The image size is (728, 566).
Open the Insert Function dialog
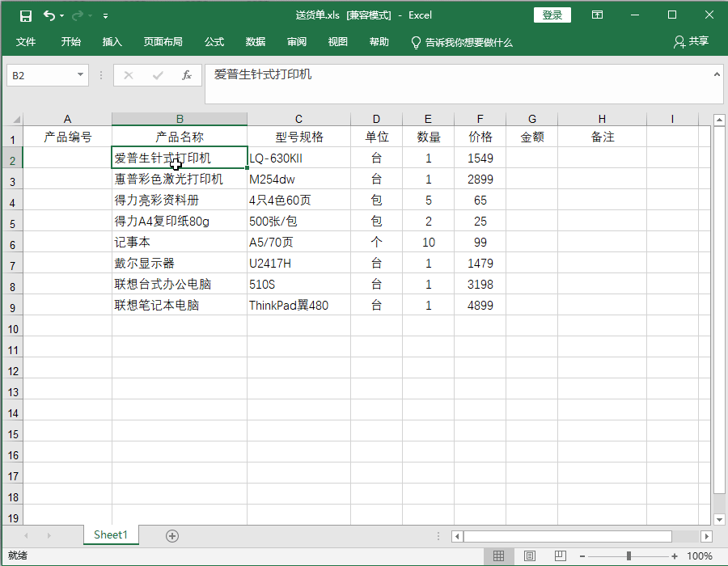[187, 75]
